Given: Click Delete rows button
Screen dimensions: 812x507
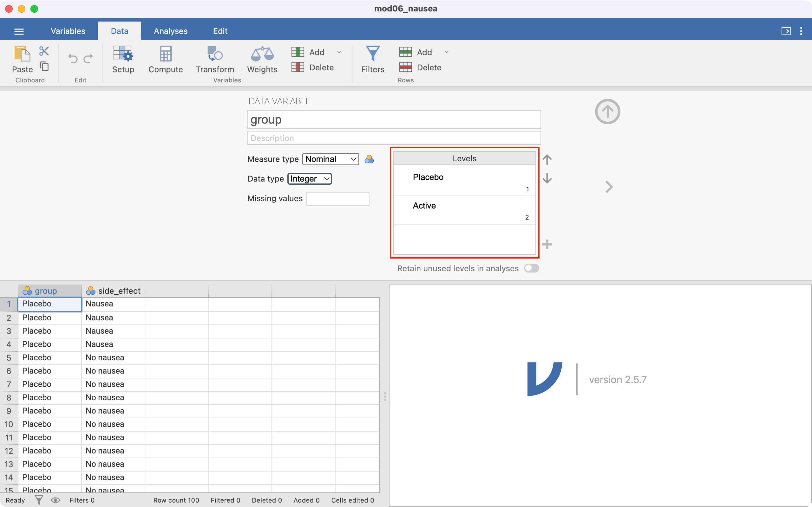Looking at the screenshot, I should coord(421,67).
